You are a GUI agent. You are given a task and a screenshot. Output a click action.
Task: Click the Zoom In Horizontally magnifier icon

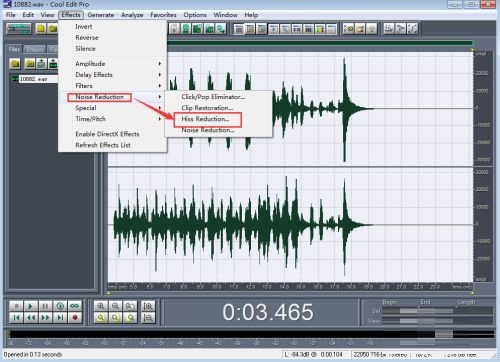pyautogui.click(x=101, y=306)
